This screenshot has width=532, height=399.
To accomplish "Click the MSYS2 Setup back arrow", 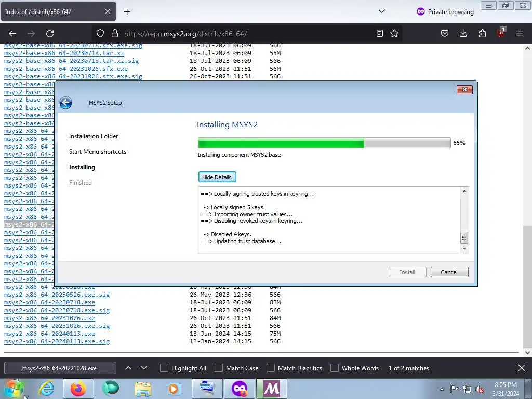I will point(66,102).
